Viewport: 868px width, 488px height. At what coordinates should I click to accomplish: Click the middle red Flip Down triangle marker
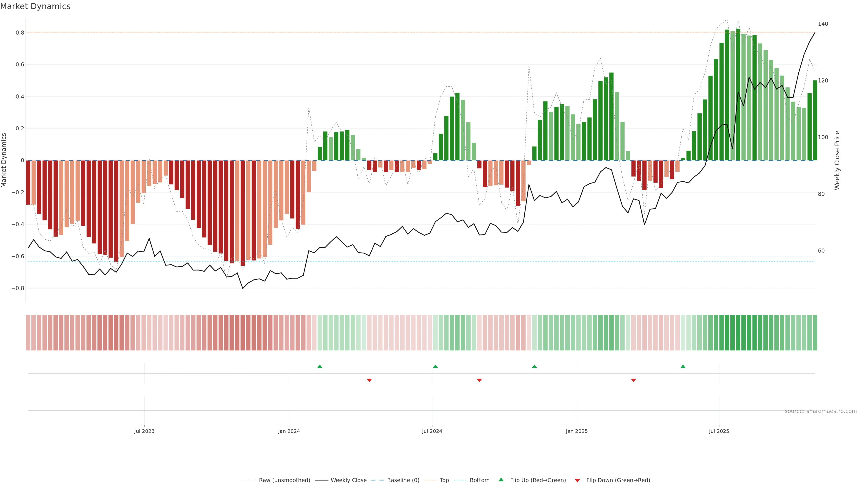coord(479,380)
